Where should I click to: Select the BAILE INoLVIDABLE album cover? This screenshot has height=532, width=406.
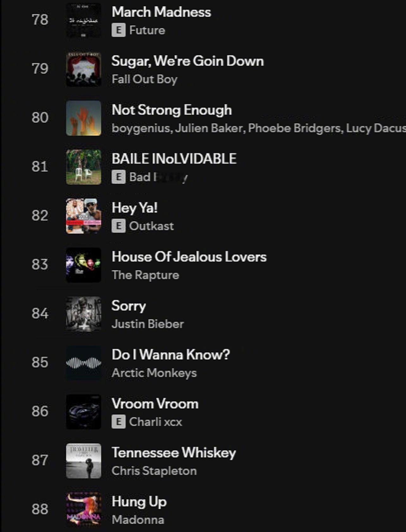(x=83, y=167)
